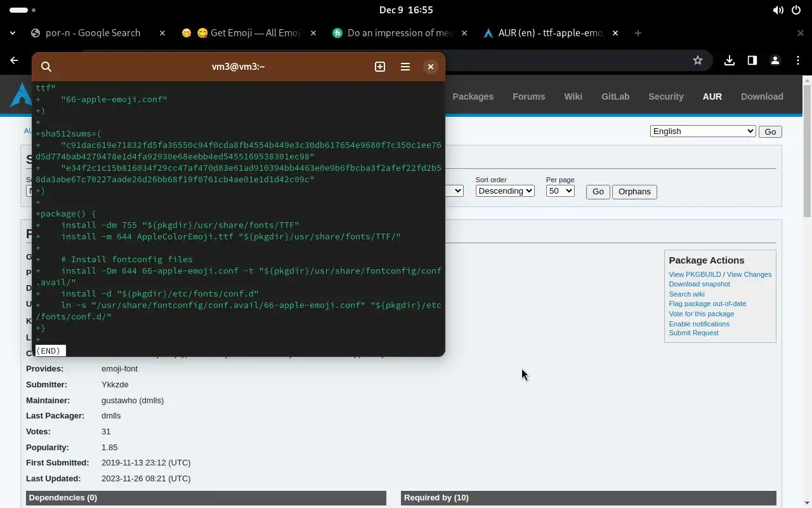Close the Do an impression tab
Screen dimensions: 812x508
tap(464, 33)
